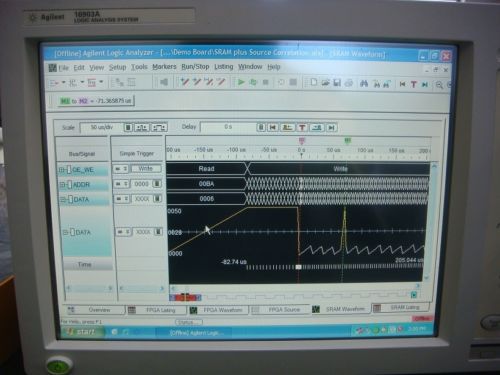This screenshot has width=500, height=375.
Task: Center delay on trigger T button
Action: [302, 127]
